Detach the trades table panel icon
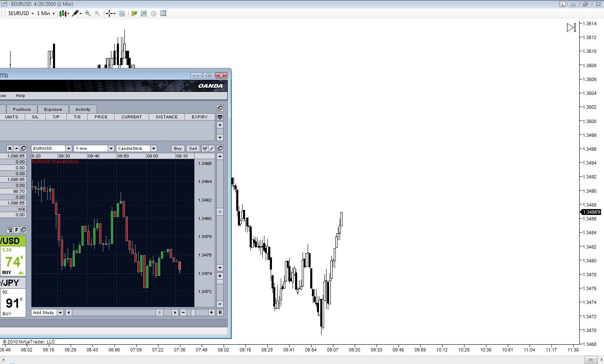The width and height of the screenshot is (604, 364). (x=220, y=108)
